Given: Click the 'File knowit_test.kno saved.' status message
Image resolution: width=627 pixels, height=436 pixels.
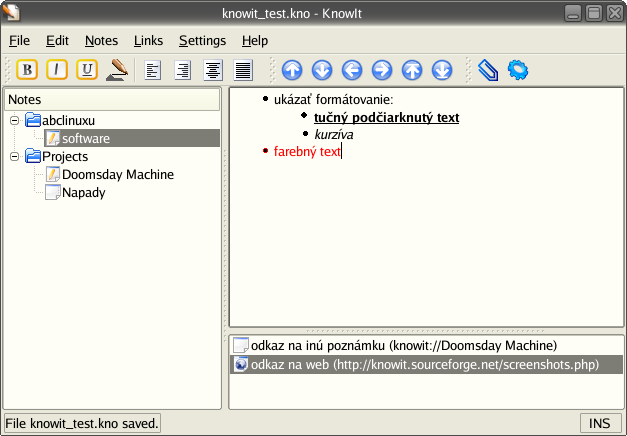Looking at the screenshot, I should [82, 423].
